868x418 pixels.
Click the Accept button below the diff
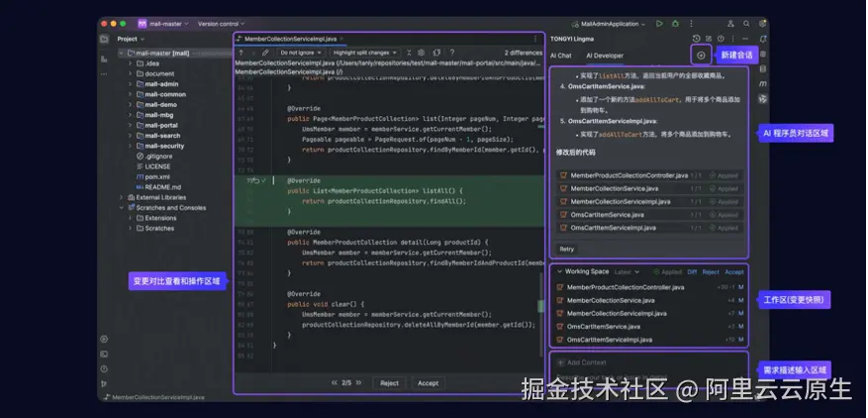[428, 383]
